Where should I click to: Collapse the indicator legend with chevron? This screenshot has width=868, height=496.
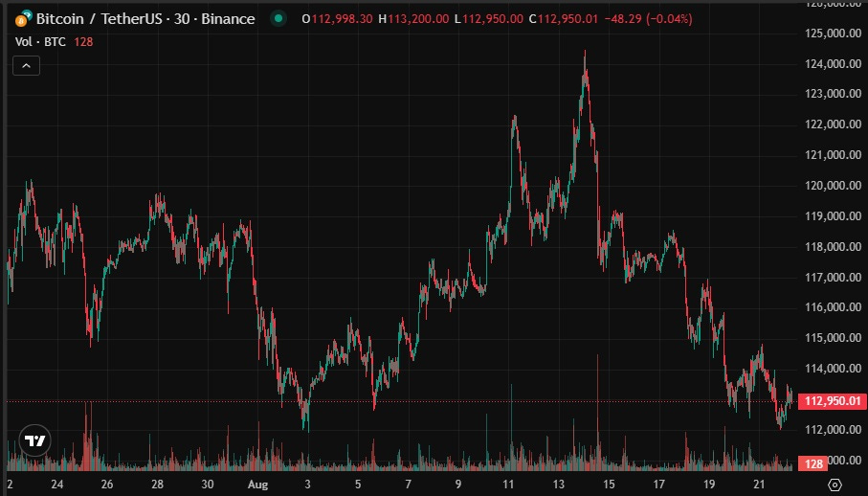point(26,66)
